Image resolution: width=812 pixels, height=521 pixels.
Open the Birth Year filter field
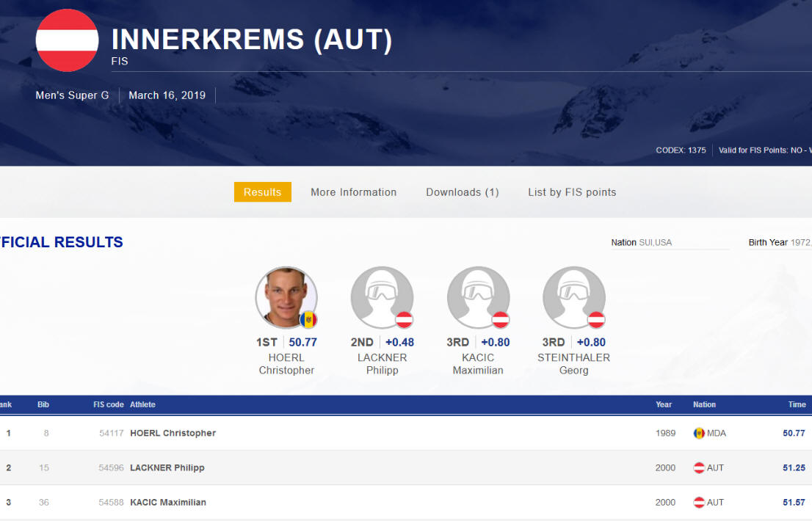point(779,243)
